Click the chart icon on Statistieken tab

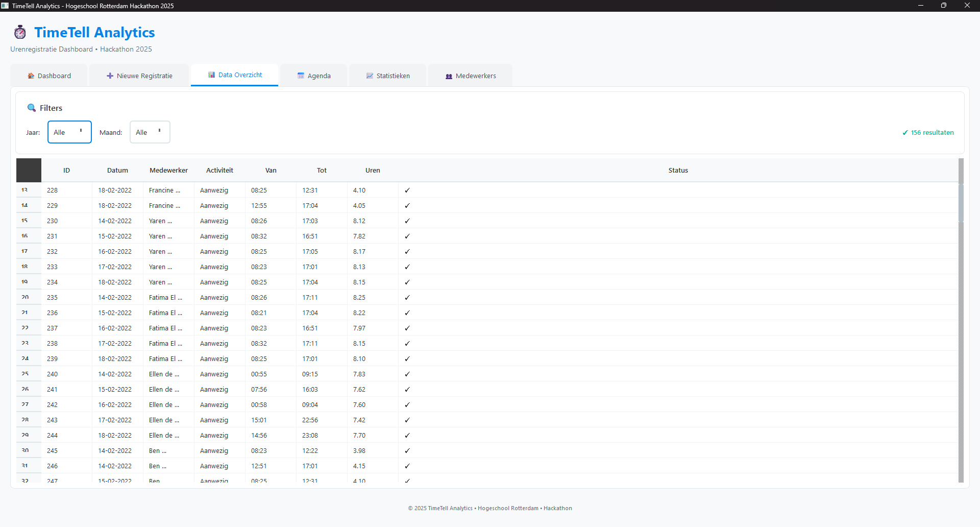coord(370,76)
